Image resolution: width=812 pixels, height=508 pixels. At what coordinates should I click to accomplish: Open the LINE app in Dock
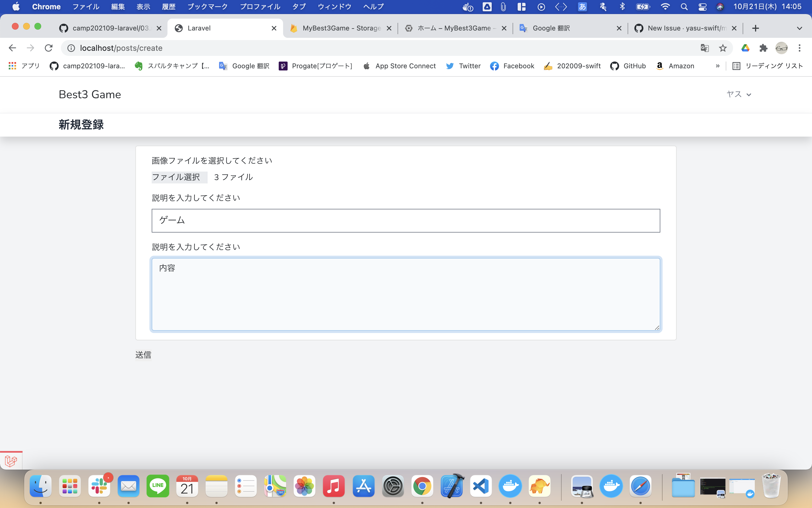(x=158, y=486)
